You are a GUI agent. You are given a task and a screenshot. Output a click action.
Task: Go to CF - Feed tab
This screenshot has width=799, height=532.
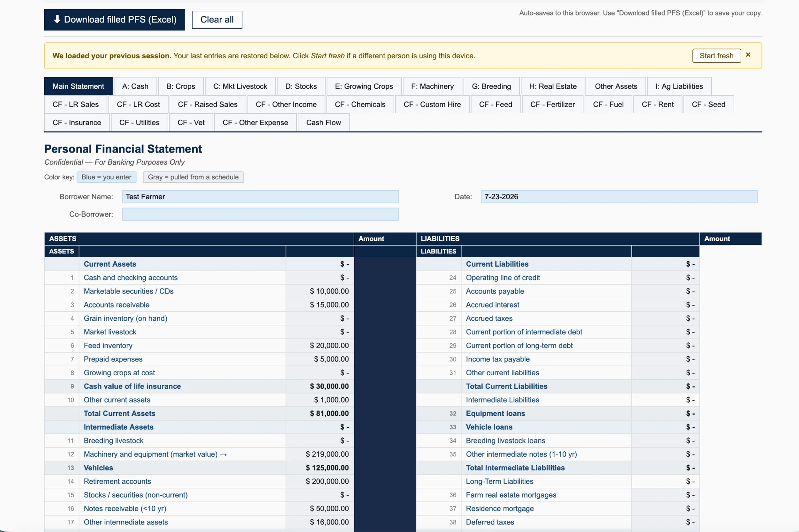point(495,104)
